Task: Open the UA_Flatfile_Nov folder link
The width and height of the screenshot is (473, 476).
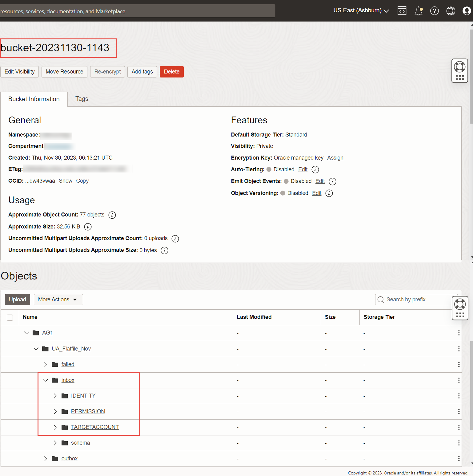Action: pyautogui.click(x=71, y=349)
